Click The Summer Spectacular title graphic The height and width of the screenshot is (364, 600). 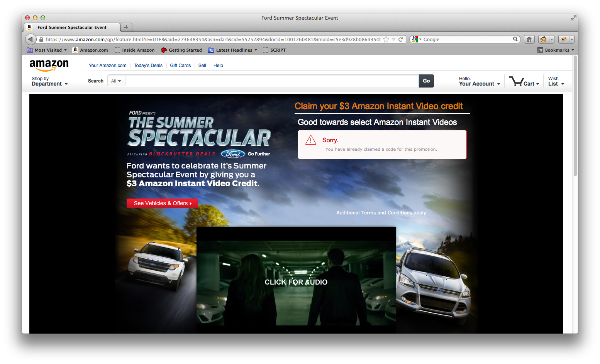click(199, 131)
